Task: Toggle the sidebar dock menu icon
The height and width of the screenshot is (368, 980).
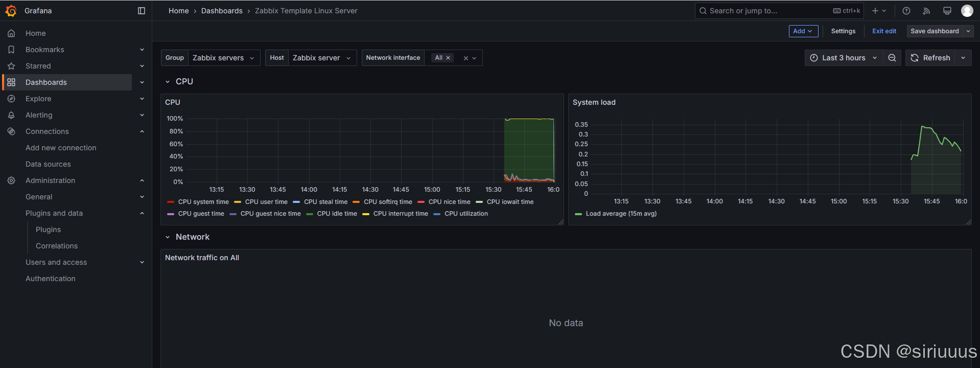Action: (142, 11)
